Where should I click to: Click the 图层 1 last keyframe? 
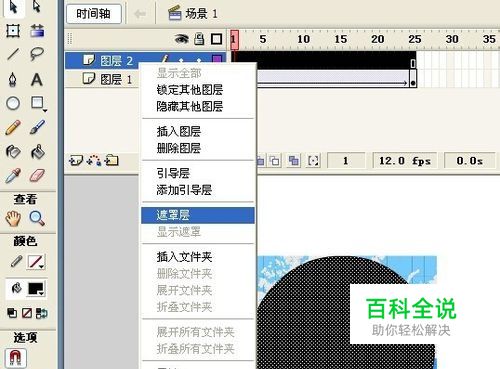[x=413, y=79]
